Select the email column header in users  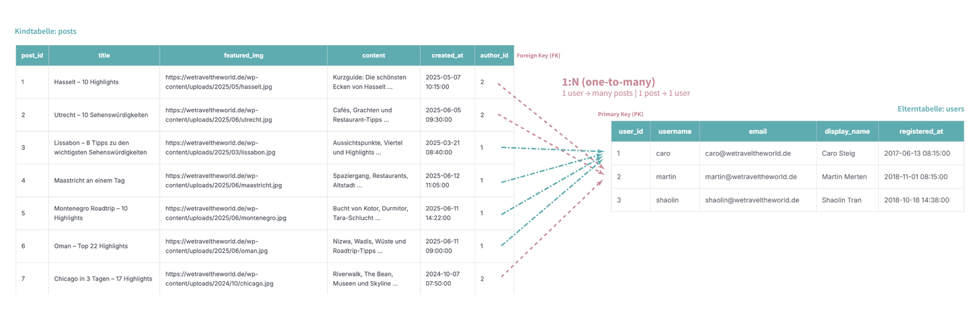coord(758,131)
